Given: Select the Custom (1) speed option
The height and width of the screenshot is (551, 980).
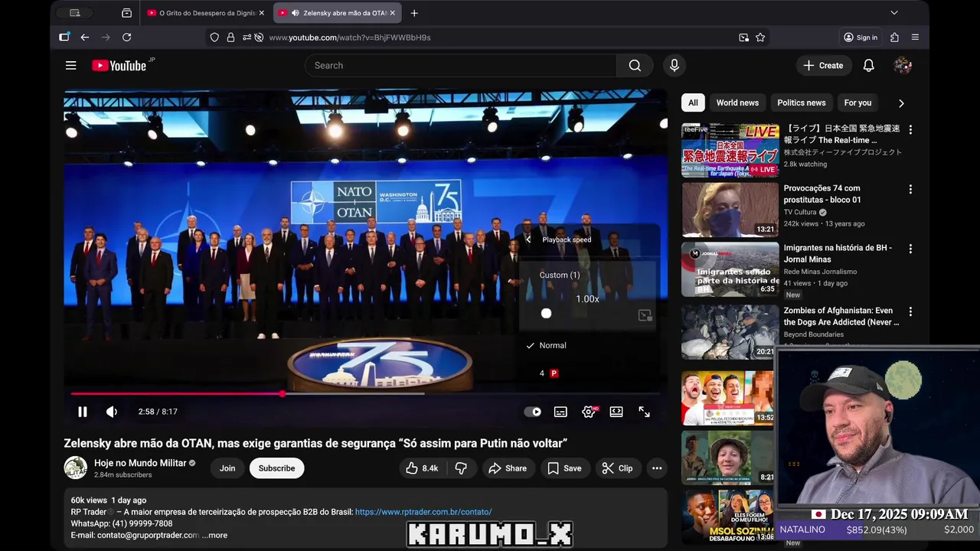Looking at the screenshot, I should 560,275.
